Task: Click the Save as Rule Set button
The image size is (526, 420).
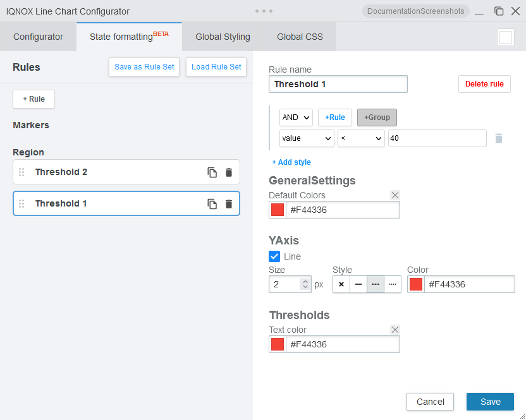Action: pos(144,67)
